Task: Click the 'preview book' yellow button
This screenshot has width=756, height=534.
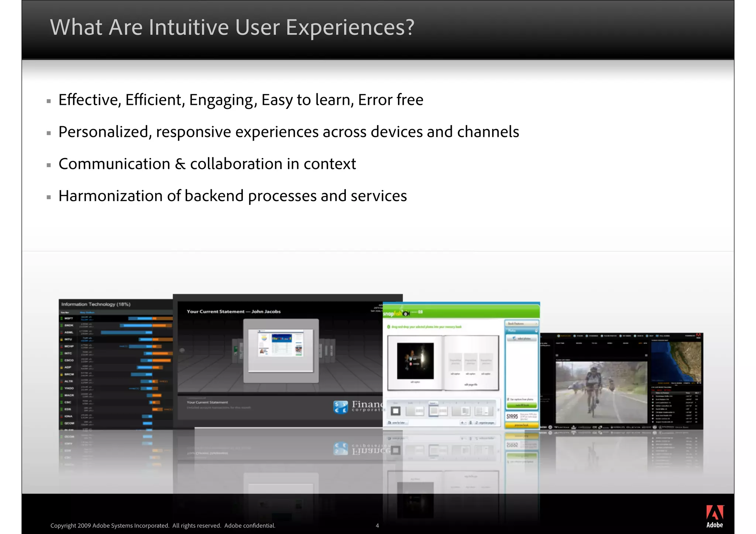Action: pyautogui.click(x=521, y=425)
